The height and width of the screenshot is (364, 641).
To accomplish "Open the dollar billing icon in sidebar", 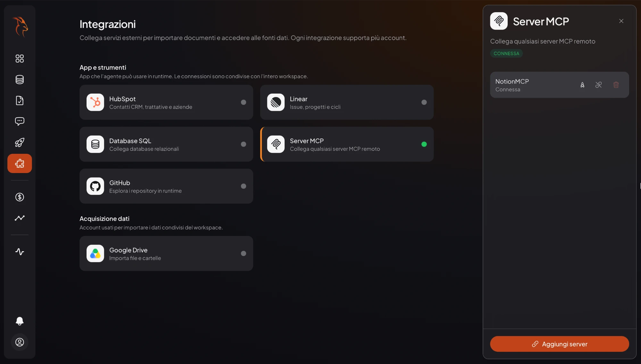I will click(20, 197).
